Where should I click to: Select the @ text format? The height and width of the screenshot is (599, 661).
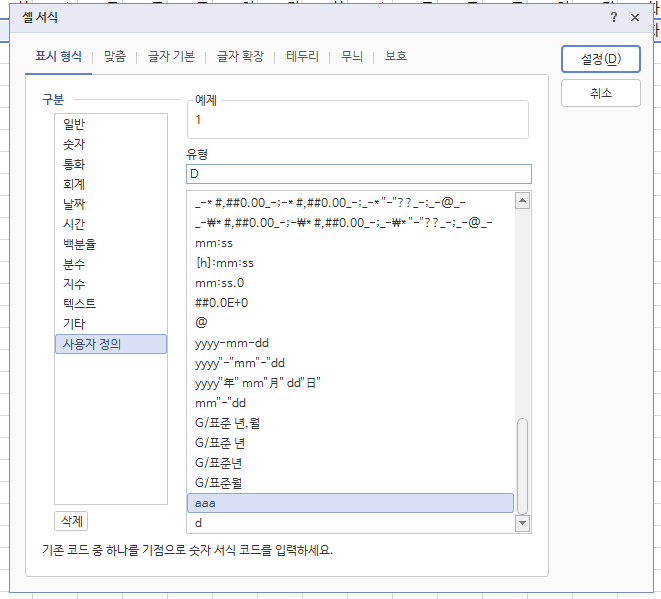click(350, 323)
